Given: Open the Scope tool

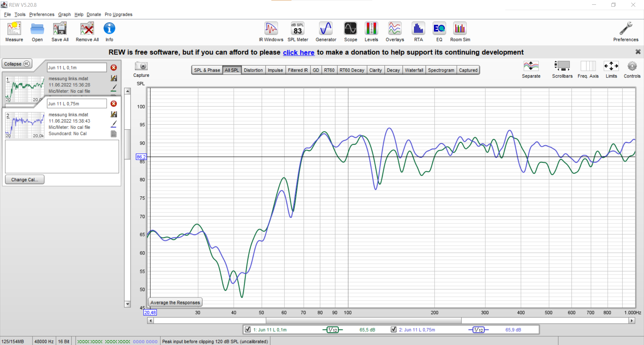Looking at the screenshot, I should tap(351, 32).
